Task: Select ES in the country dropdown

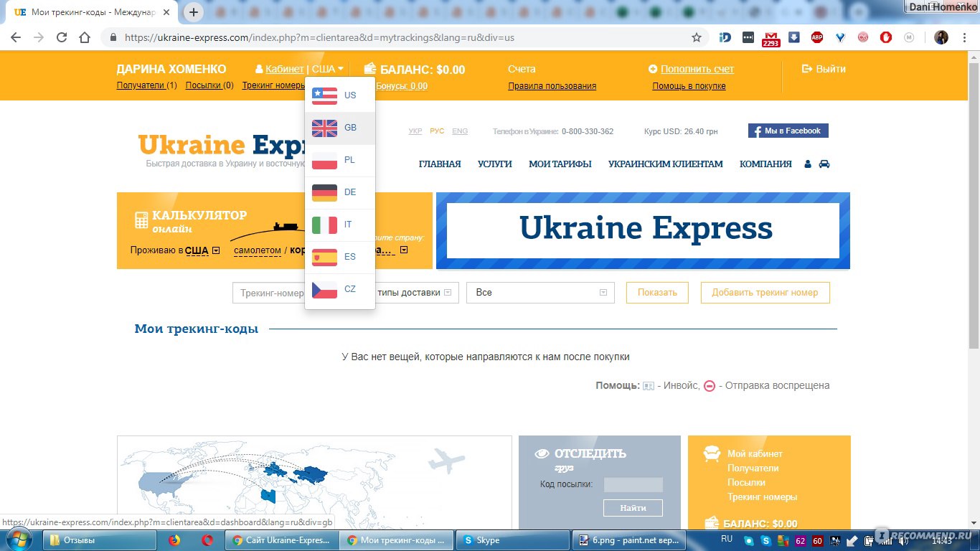Action: coord(340,257)
